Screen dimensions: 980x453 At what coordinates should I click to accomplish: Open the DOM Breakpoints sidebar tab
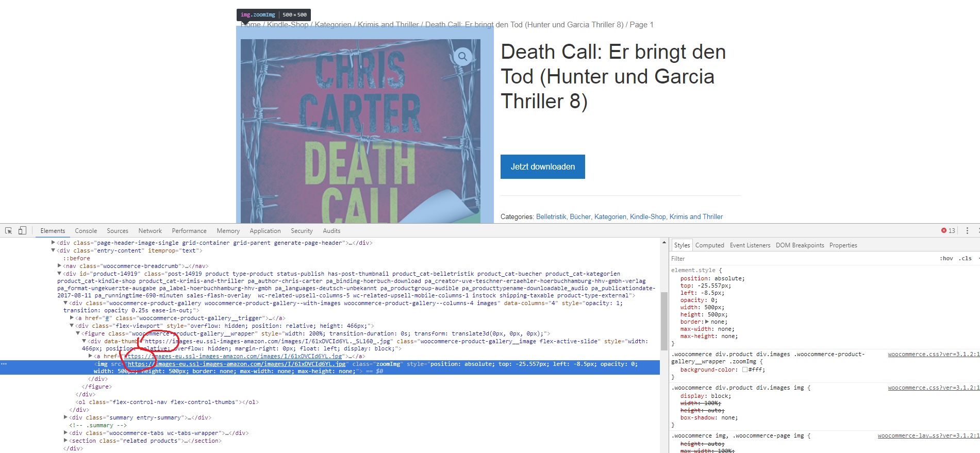coord(800,245)
